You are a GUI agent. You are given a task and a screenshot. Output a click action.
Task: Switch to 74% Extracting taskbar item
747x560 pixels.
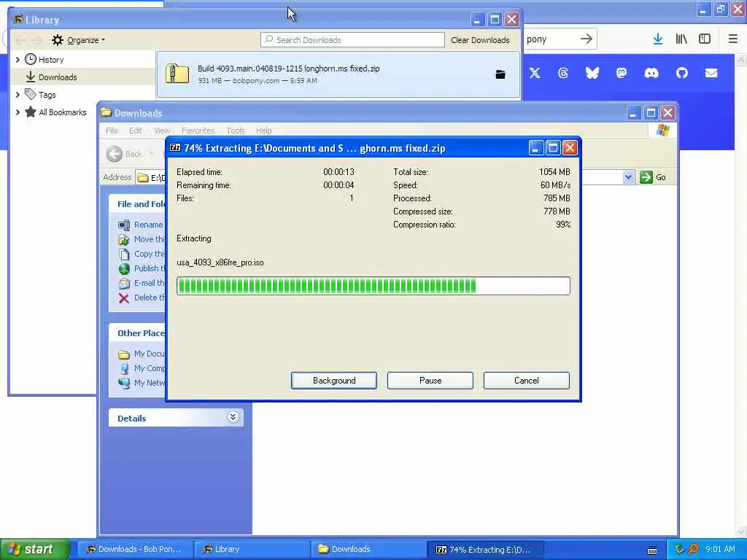pyautogui.click(x=485, y=549)
